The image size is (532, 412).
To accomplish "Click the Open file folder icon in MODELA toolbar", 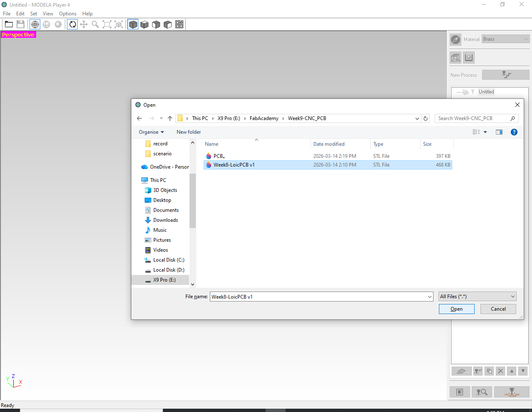I will click(9, 25).
